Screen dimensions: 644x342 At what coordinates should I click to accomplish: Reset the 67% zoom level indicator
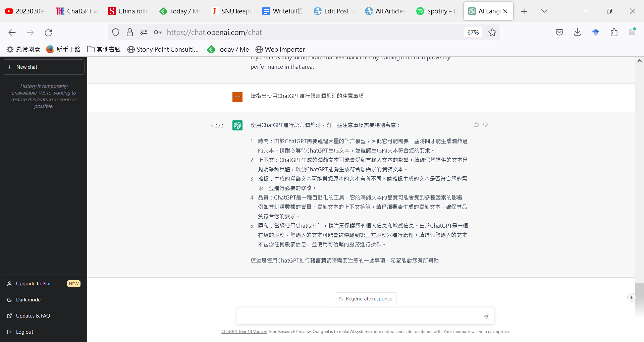point(473,33)
